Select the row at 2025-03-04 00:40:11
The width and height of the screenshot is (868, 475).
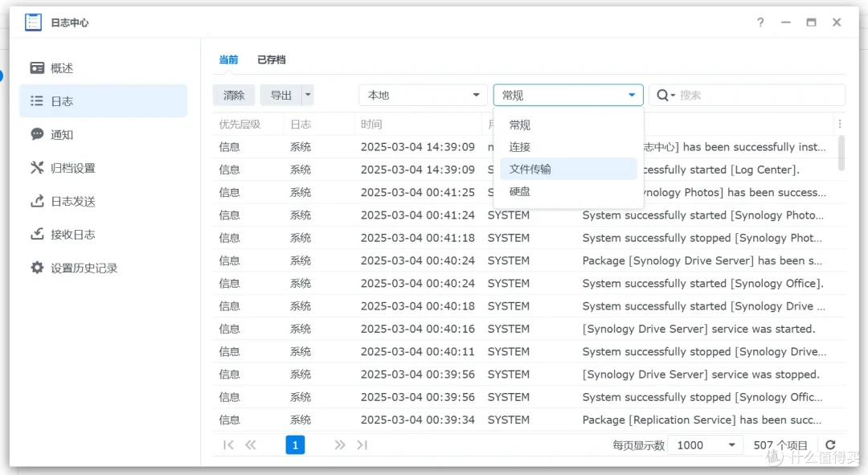[x=529, y=351]
